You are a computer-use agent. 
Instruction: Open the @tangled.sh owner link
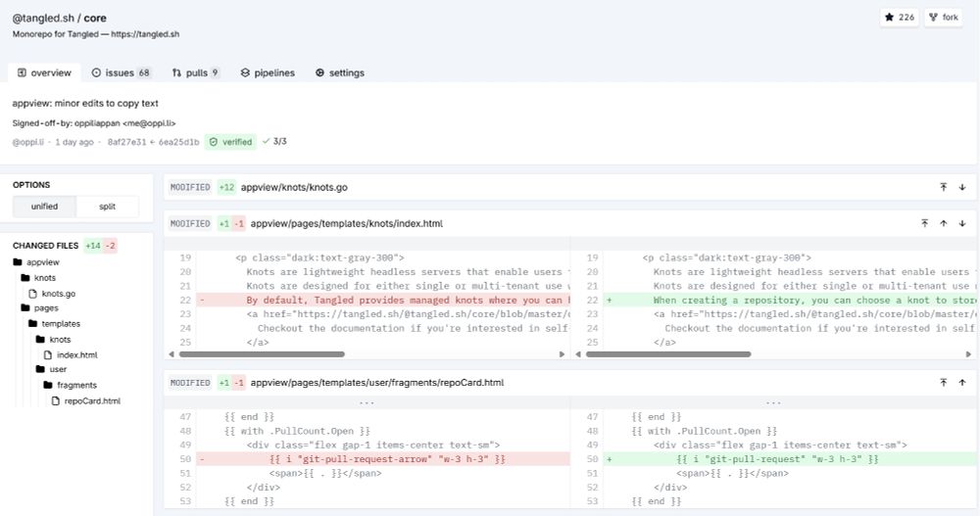pos(43,19)
